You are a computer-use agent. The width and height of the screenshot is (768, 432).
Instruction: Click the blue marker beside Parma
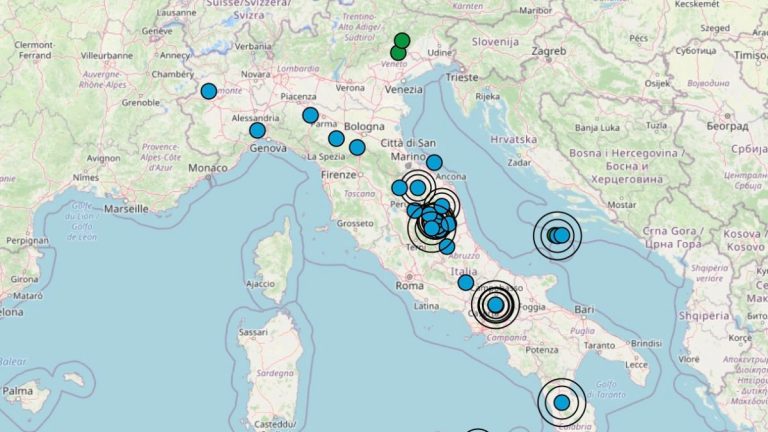(310, 115)
